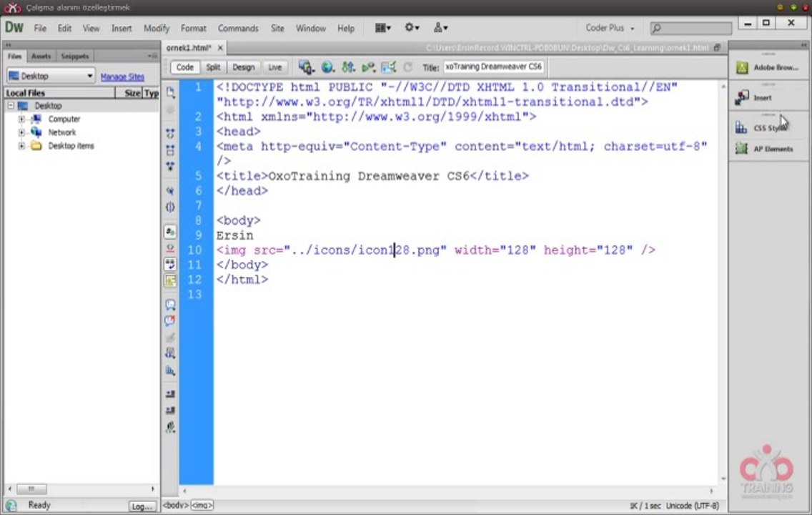812x515 pixels.
Task: Toggle Syntax Error Alerts in Info Bar
Action: pos(170,281)
